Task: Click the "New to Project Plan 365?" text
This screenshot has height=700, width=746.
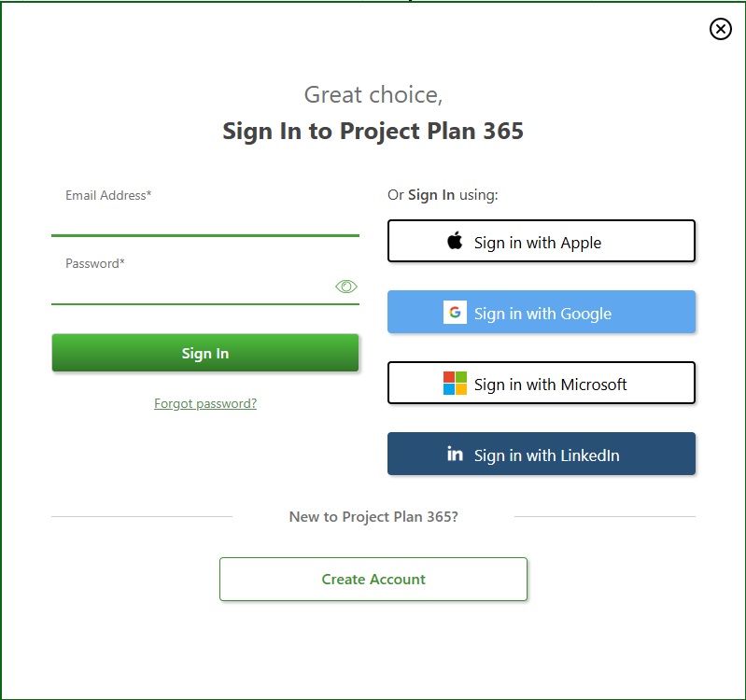Action: (x=373, y=517)
